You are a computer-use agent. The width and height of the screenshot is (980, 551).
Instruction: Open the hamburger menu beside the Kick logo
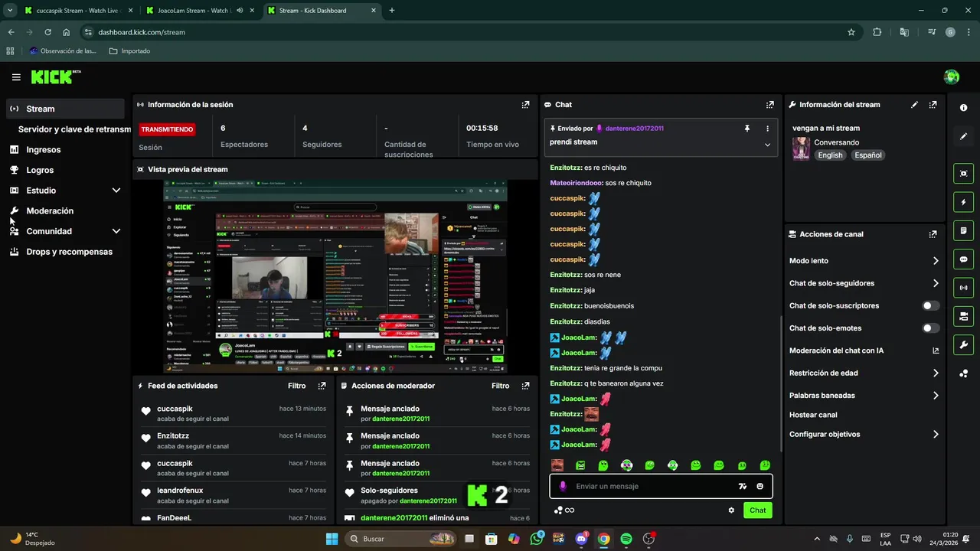coord(16,77)
